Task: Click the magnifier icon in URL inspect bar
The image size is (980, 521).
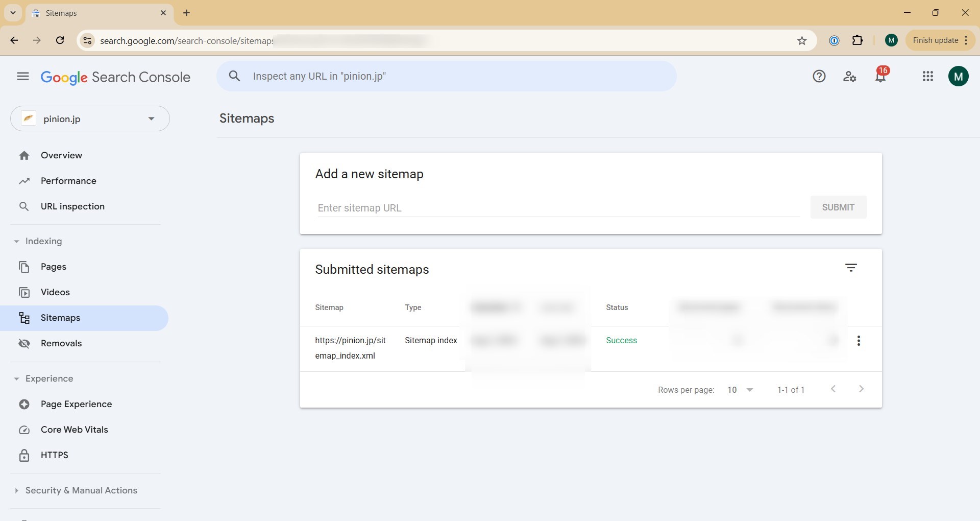Action: [x=234, y=76]
